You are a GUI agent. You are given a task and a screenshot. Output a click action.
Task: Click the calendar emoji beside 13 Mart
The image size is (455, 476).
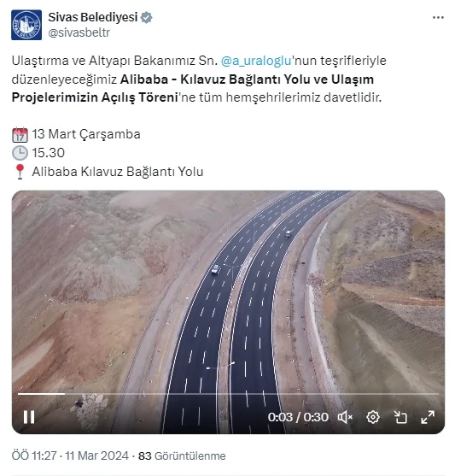20,135
